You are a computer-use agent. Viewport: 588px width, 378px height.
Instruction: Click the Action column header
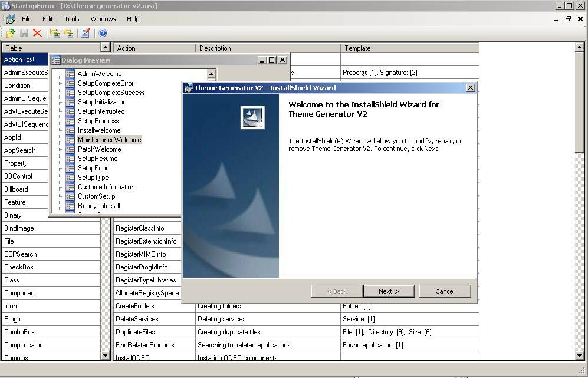coord(155,48)
